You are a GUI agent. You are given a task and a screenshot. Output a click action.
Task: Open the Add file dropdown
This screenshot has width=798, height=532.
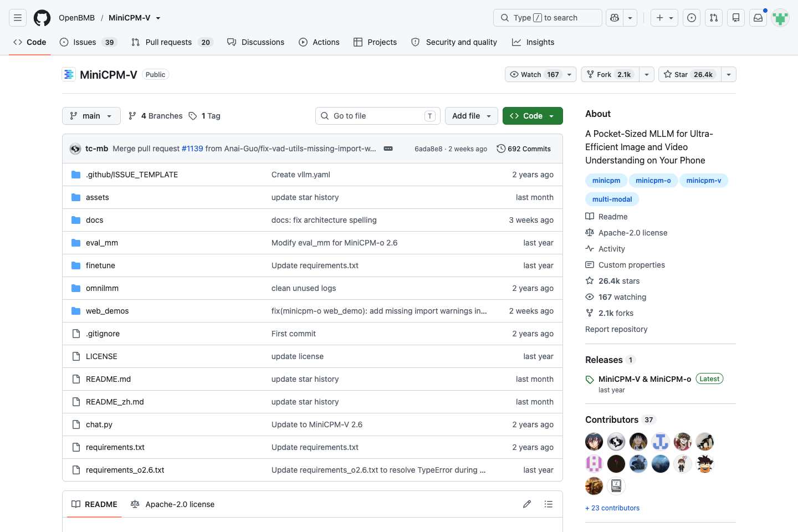tap(472, 116)
